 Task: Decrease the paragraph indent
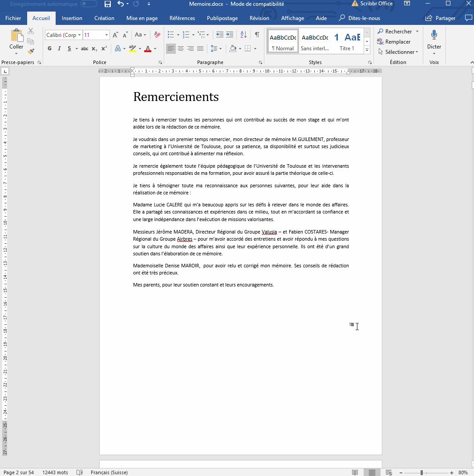point(219,35)
